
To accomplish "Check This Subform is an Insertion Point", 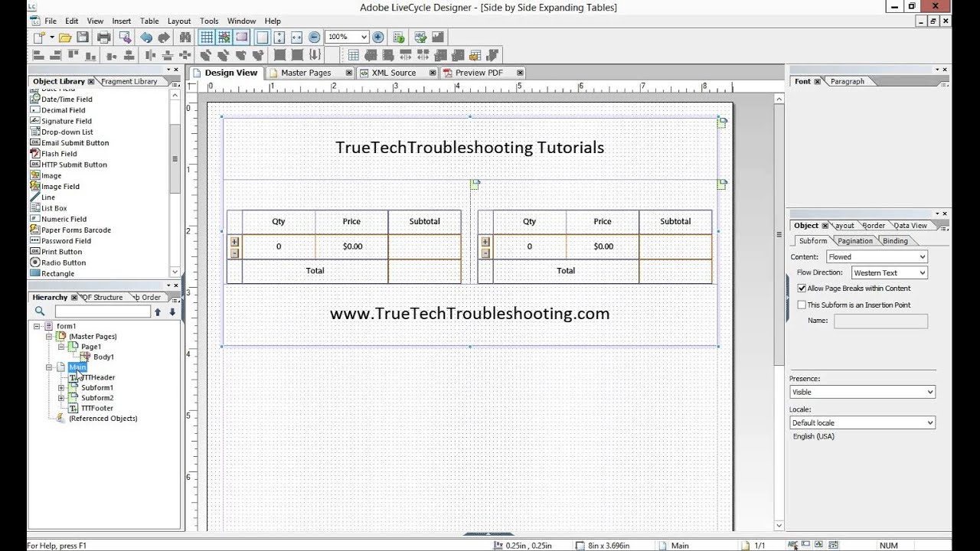I will coord(802,305).
